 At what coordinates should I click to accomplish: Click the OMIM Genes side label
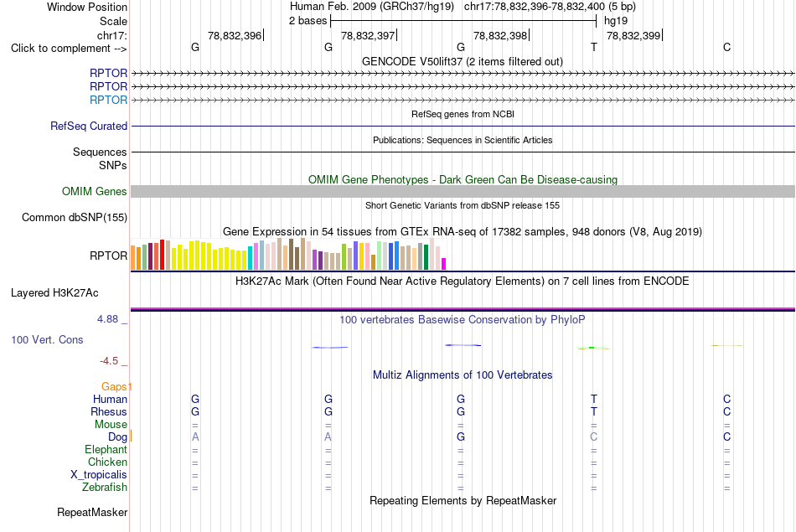point(94,191)
